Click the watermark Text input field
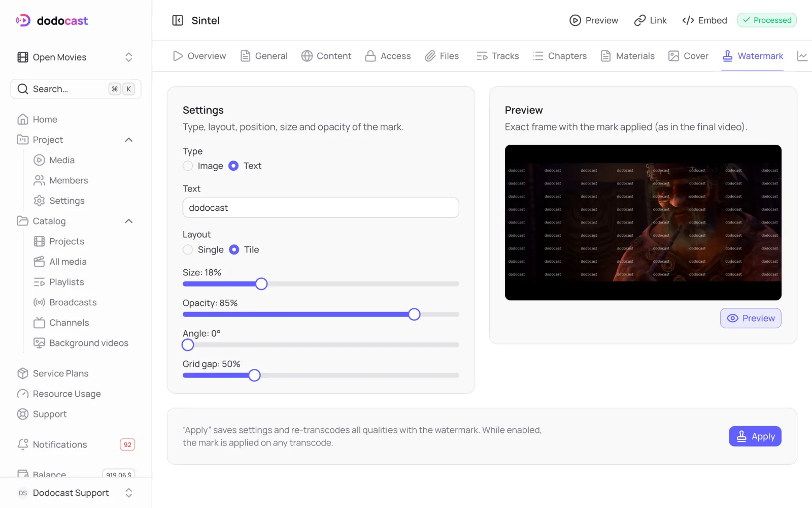Image resolution: width=812 pixels, height=508 pixels. pos(321,208)
